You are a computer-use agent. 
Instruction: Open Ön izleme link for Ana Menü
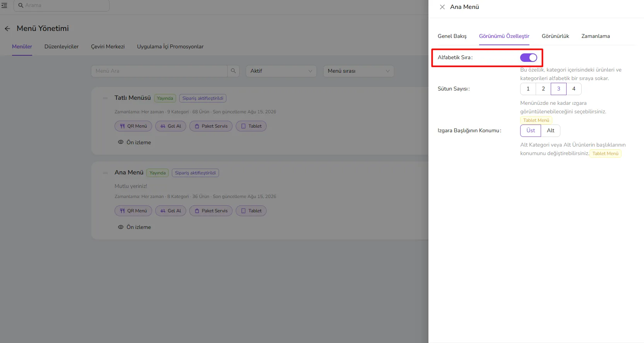click(x=139, y=227)
